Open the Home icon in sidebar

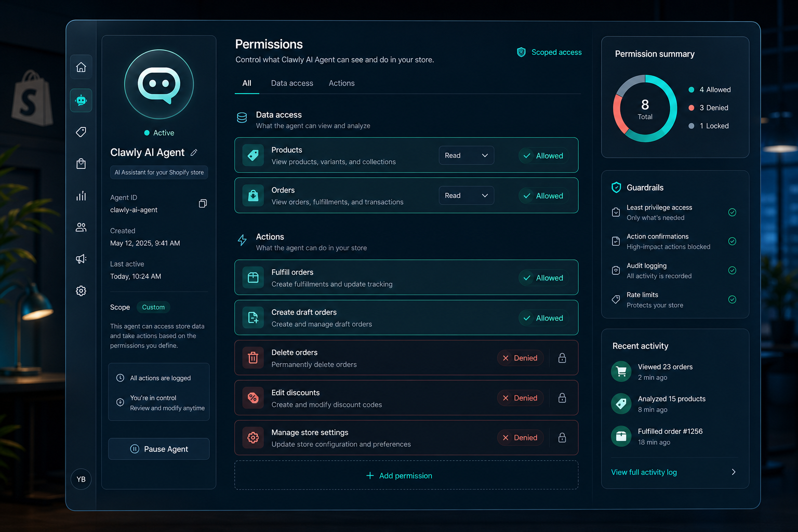point(81,67)
